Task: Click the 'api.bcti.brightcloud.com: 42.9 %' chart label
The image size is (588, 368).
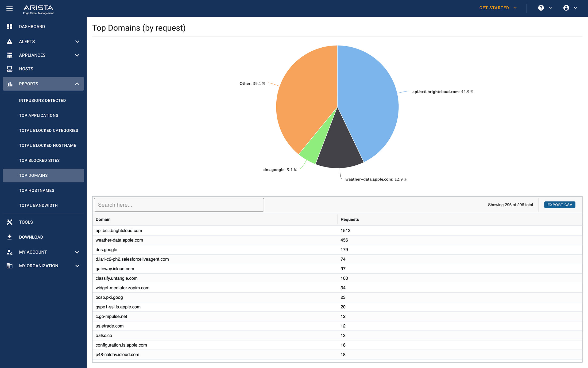Action: coord(443,92)
